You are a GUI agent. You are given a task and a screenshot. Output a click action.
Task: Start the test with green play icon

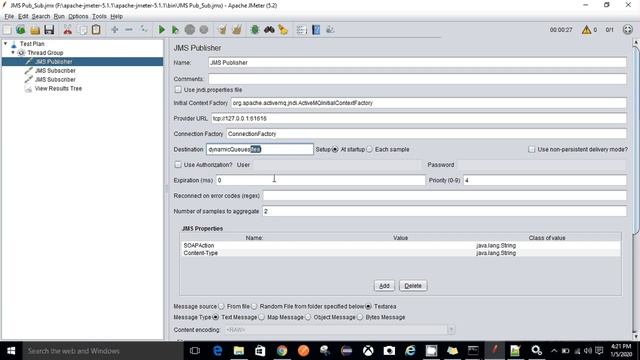(x=162, y=30)
